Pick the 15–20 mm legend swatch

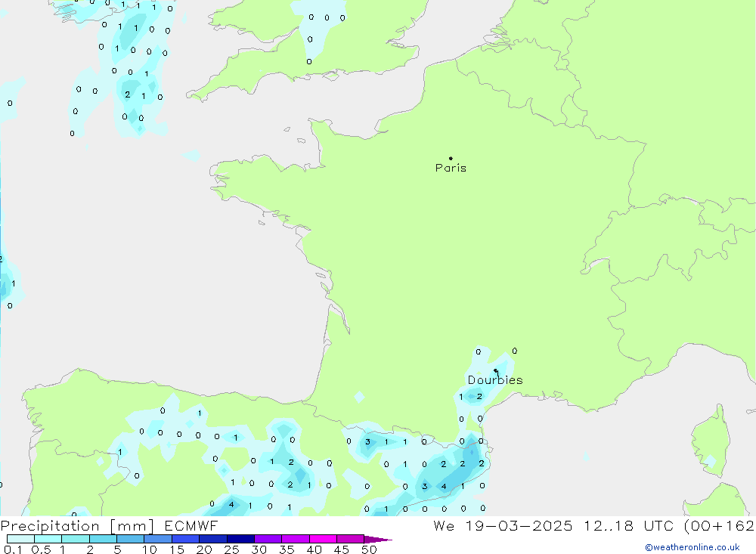point(186,539)
